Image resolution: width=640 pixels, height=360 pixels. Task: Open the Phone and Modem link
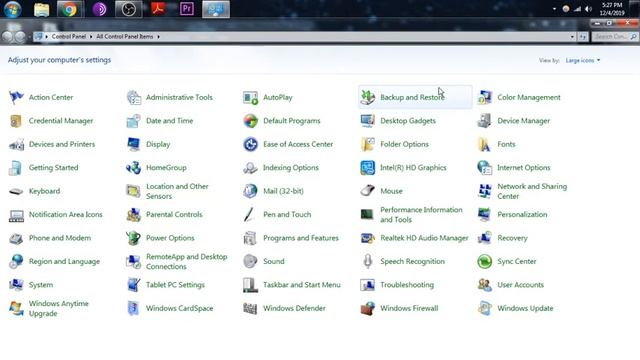click(60, 238)
